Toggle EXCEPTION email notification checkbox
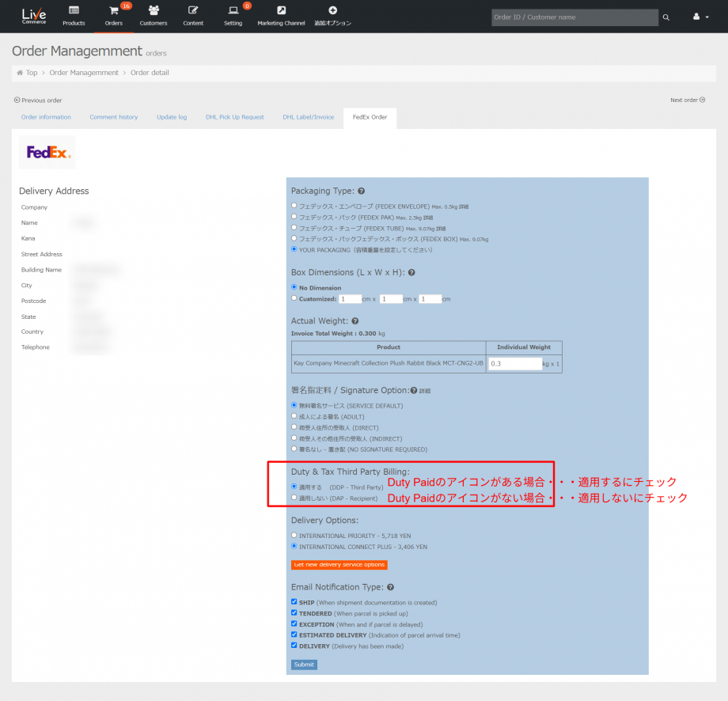The height and width of the screenshot is (701, 728). point(294,623)
